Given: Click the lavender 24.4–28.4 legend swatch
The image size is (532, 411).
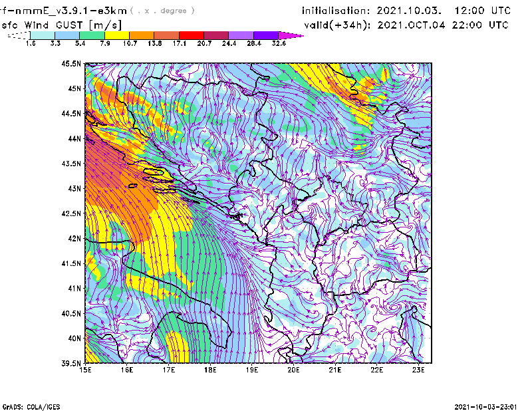Looking at the screenshot, I should [241, 35].
